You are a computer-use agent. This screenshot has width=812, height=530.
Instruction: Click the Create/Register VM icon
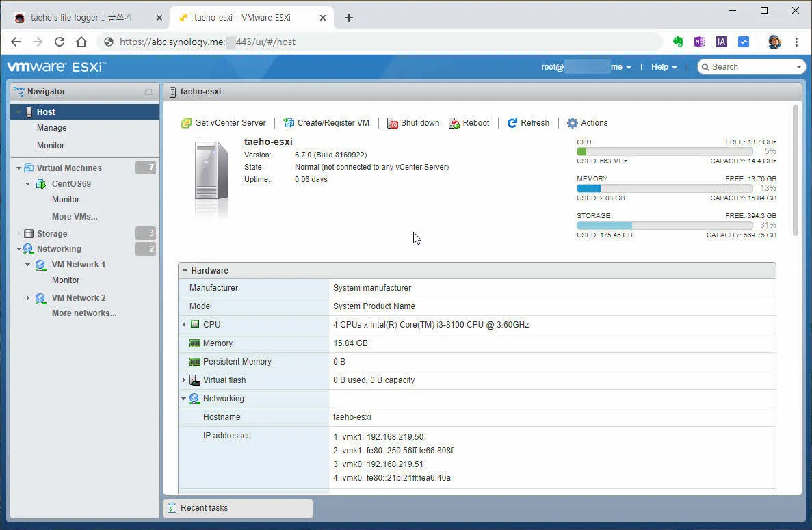click(x=289, y=123)
